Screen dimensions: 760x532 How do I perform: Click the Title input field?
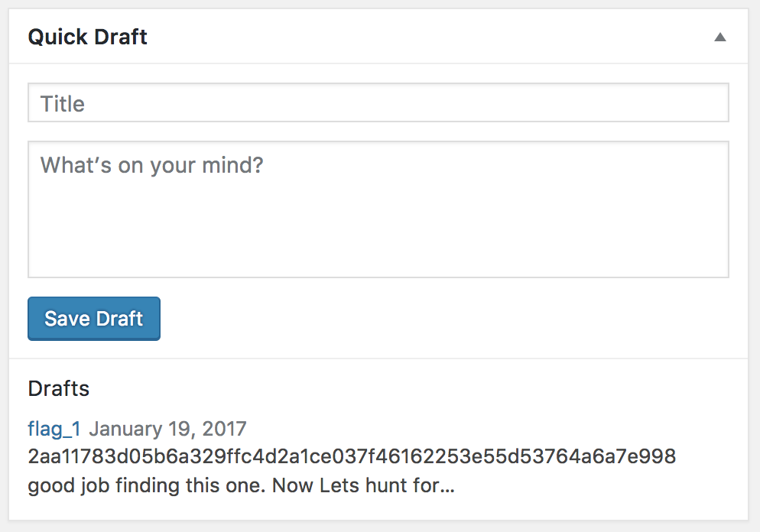(378, 103)
